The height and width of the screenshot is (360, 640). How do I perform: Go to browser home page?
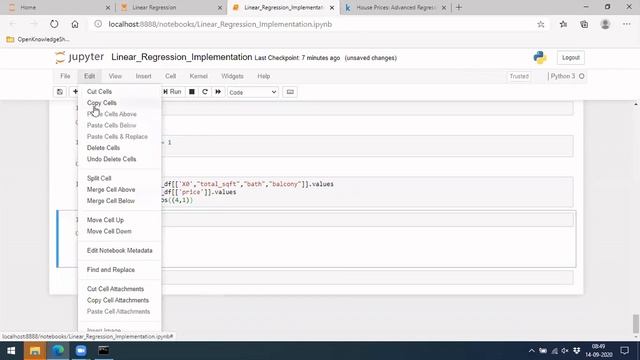coord(75,24)
